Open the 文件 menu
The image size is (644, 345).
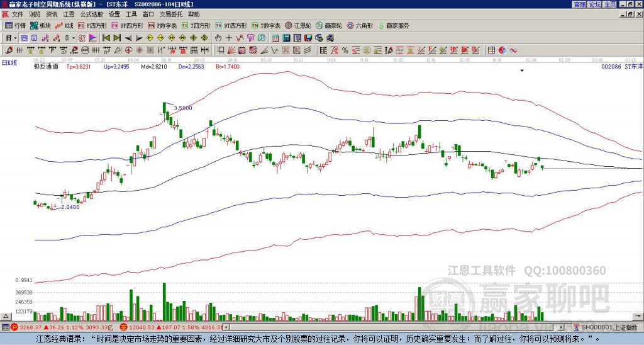click(18, 14)
